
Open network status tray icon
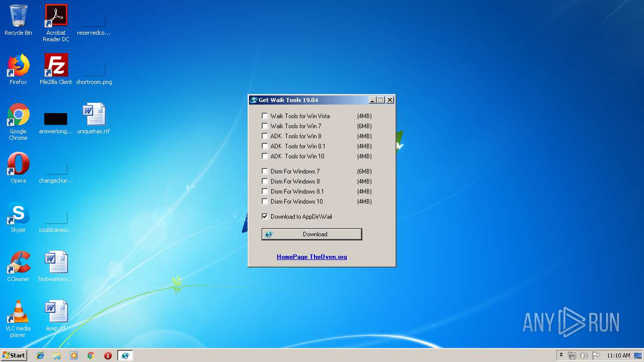pos(572,355)
